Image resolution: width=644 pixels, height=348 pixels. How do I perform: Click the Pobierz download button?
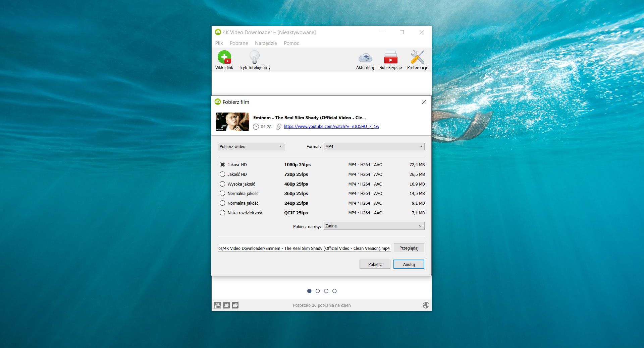(375, 264)
